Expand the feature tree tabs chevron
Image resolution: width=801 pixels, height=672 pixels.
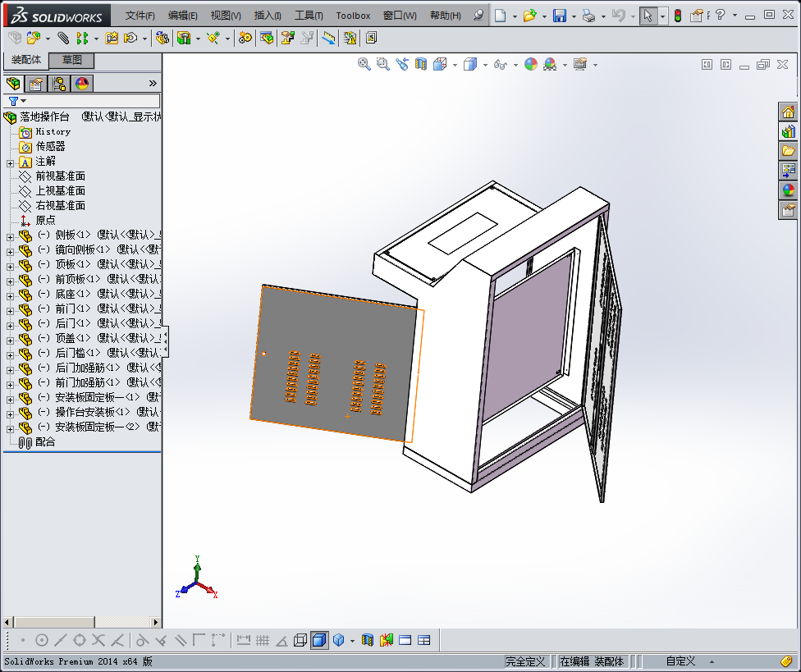[153, 83]
